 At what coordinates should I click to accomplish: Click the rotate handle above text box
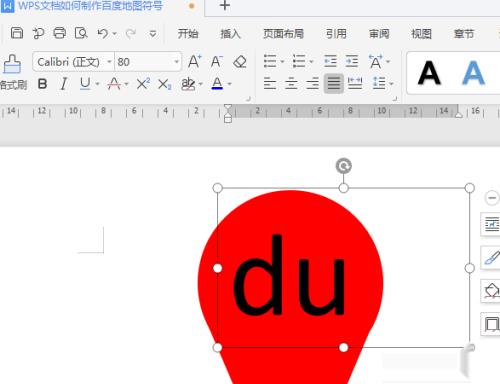coord(344,166)
